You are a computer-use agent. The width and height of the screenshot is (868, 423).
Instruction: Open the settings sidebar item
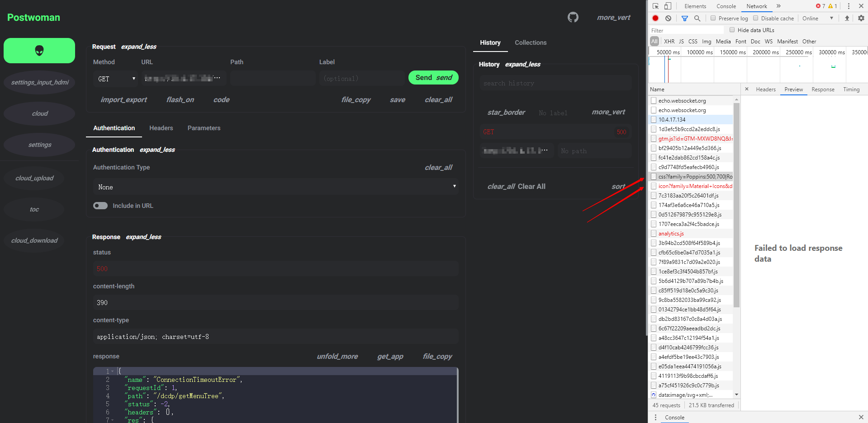click(x=39, y=145)
